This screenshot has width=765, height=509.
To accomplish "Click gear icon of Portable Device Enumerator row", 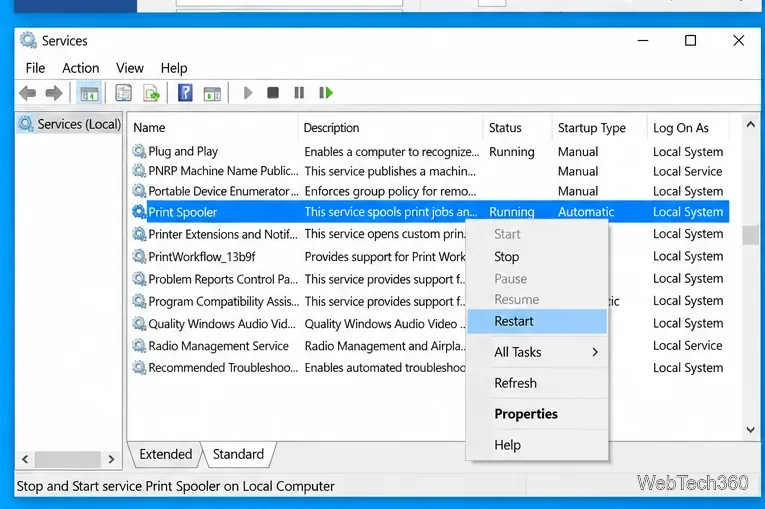I will tap(139, 191).
